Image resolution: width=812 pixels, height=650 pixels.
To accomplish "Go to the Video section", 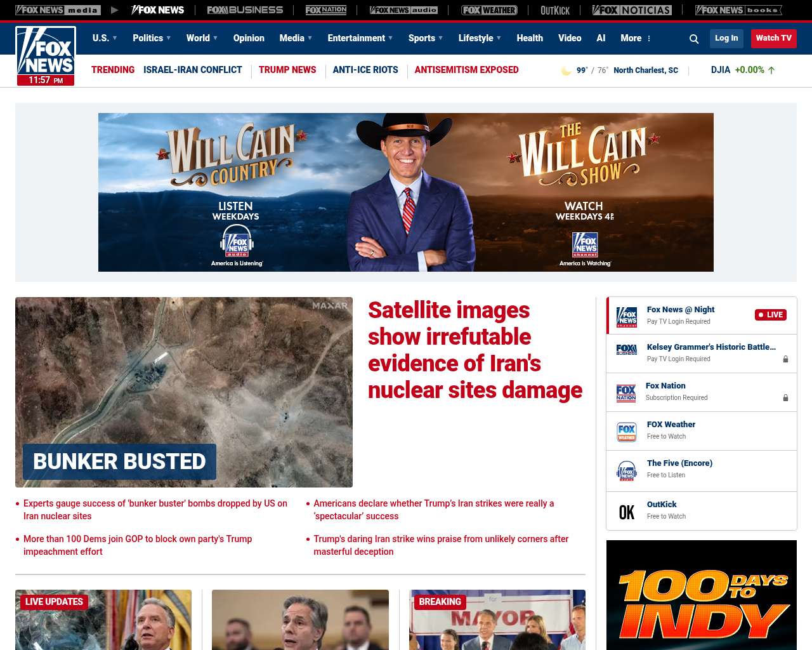I will pyautogui.click(x=570, y=38).
